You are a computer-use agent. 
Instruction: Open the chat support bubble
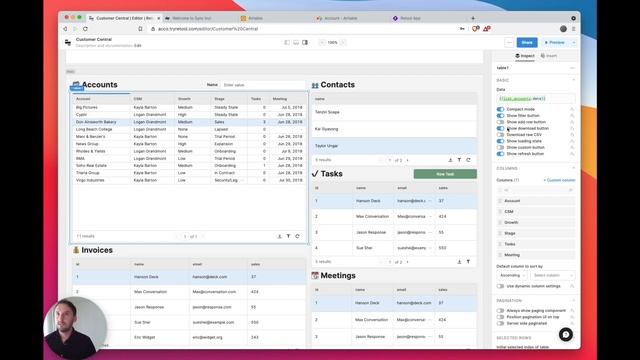566,335
